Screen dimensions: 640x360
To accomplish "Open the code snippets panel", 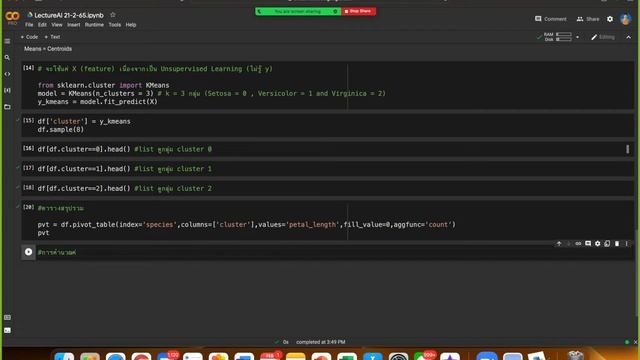I will coord(7,74).
